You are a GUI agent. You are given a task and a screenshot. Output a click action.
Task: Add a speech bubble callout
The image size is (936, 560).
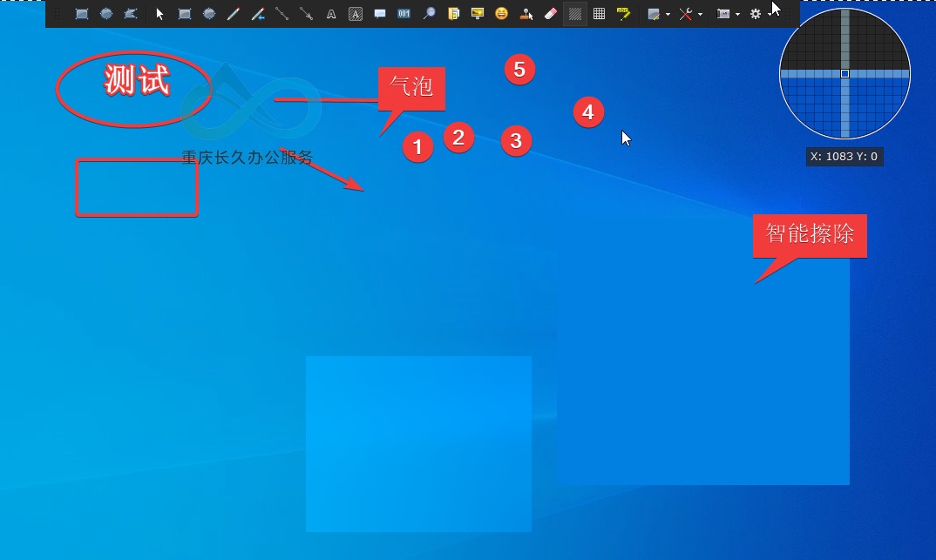pyautogui.click(x=380, y=14)
